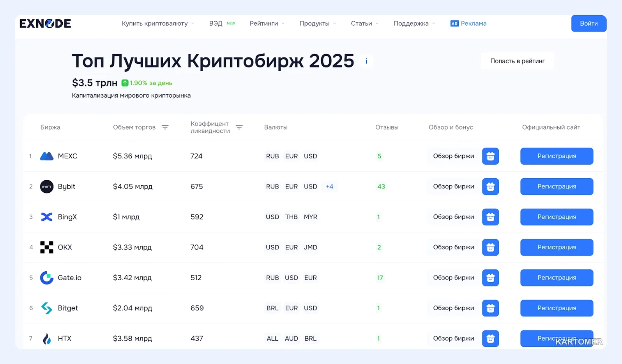
Task: Register on MEXC via 'Регистрация' button
Action: tap(557, 156)
